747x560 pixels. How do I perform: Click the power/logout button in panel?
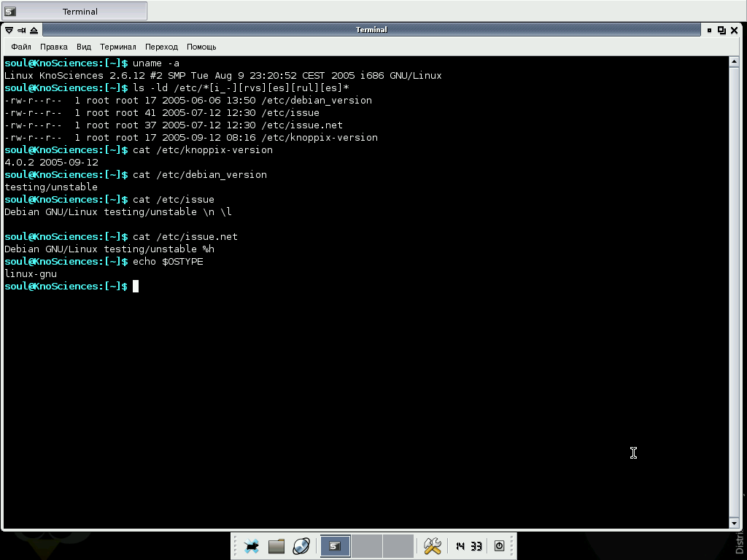click(x=499, y=545)
